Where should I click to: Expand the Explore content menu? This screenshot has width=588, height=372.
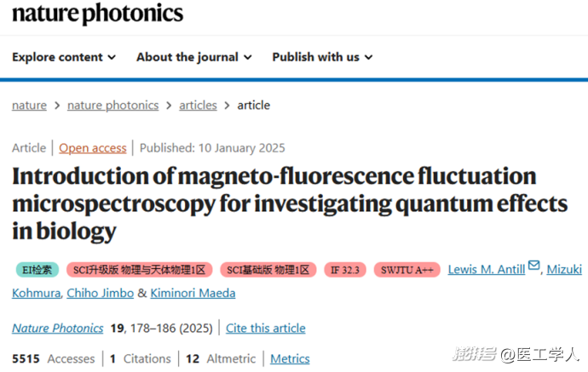(x=64, y=57)
